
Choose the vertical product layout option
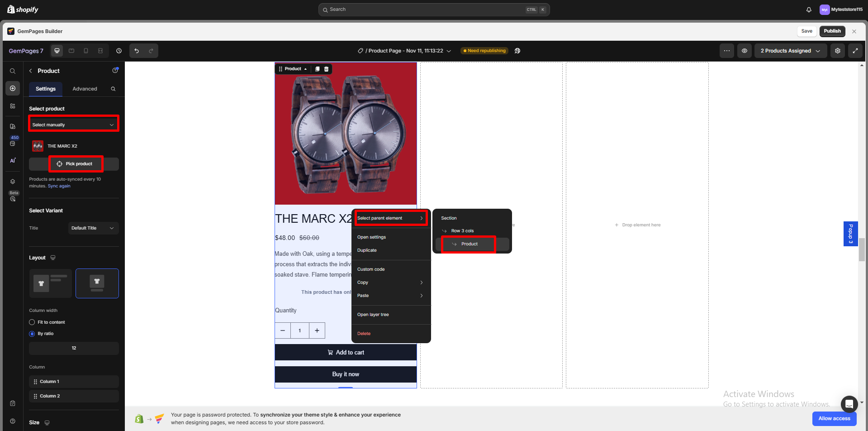pyautogui.click(x=97, y=283)
